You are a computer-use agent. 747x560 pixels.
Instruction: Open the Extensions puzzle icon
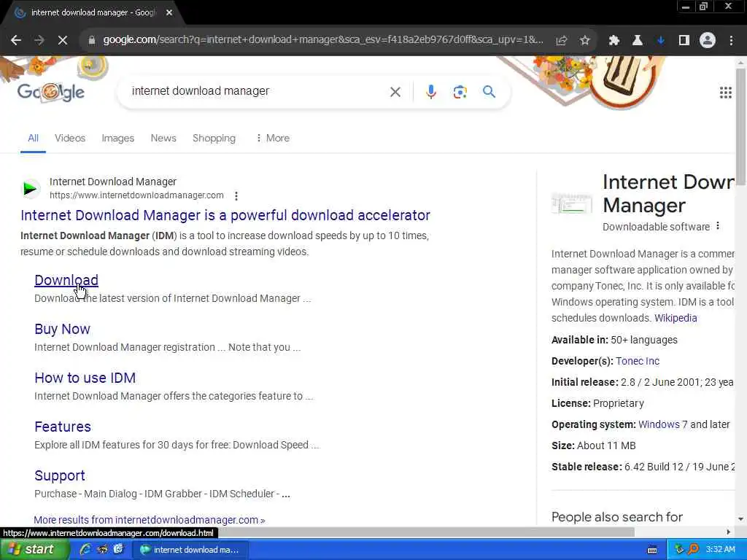tap(614, 41)
